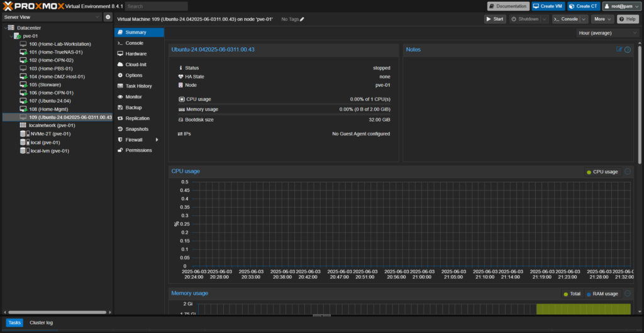This screenshot has height=333, width=644.
Task: Click the Edit Notes pencil icon
Action: (619, 49)
